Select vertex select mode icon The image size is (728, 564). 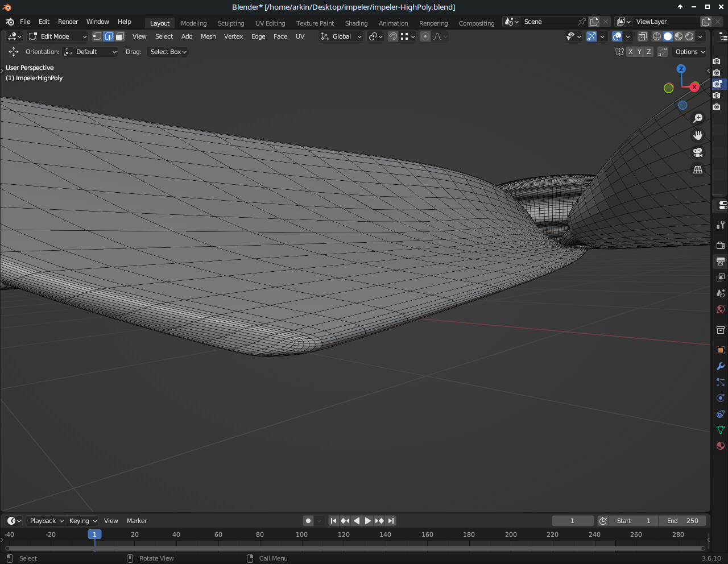(x=97, y=36)
